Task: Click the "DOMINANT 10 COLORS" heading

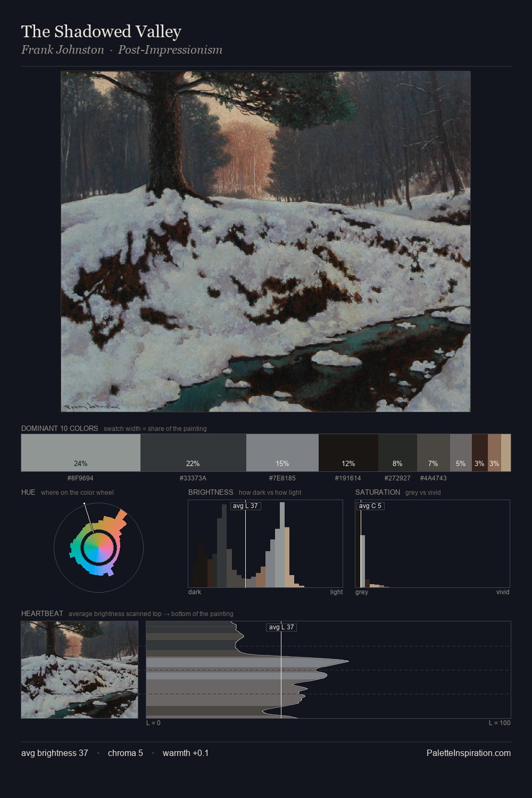Action: pyautogui.click(x=60, y=428)
